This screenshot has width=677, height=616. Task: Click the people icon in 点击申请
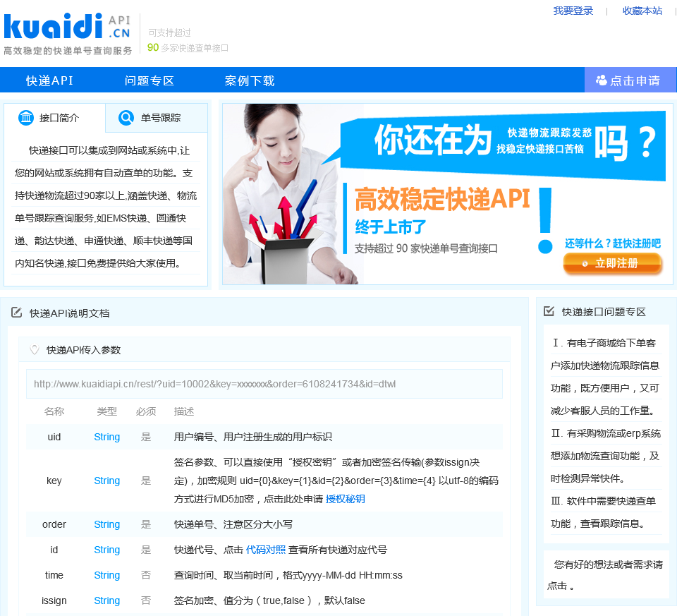point(601,80)
